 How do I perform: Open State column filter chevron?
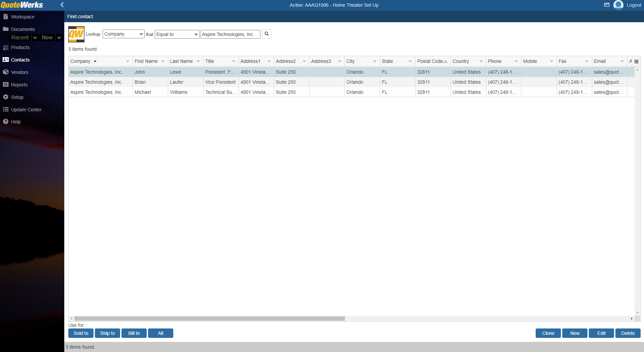coord(410,61)
